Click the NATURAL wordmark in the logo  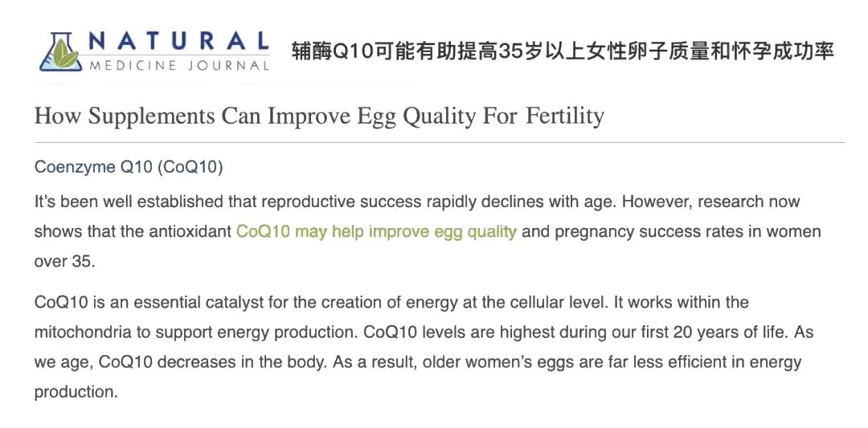coord(178,41)
